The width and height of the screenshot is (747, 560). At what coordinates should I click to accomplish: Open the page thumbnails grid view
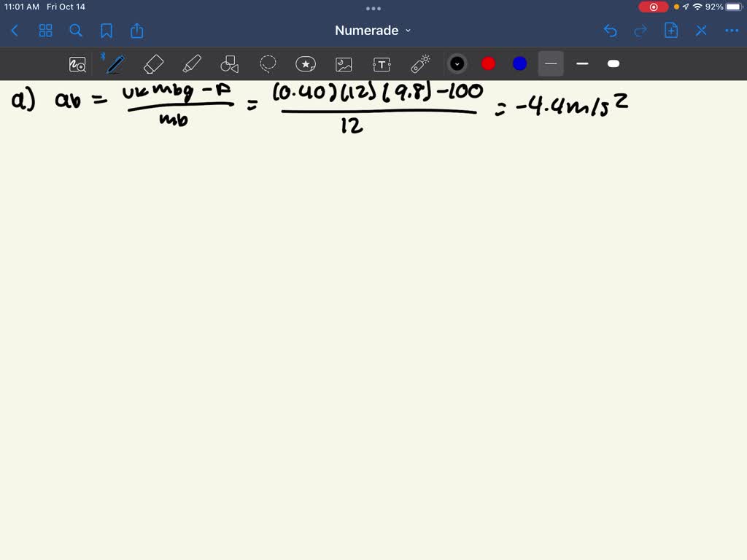point(45,31)
